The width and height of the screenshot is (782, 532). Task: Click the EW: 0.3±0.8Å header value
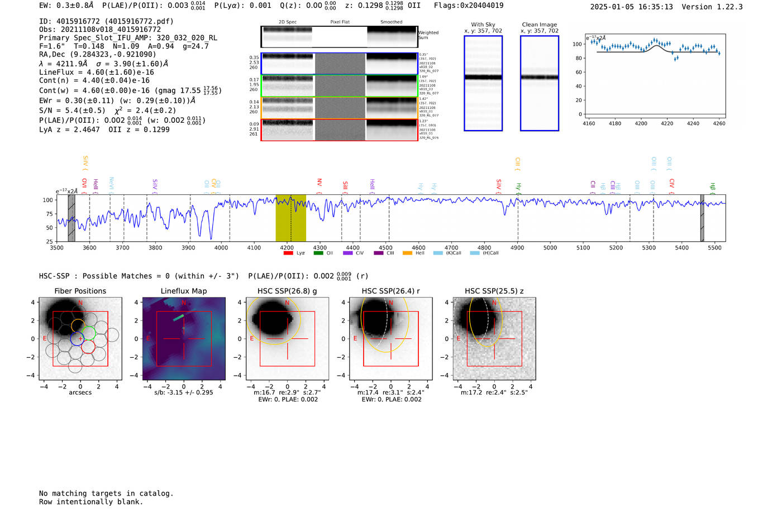(67, 6)
